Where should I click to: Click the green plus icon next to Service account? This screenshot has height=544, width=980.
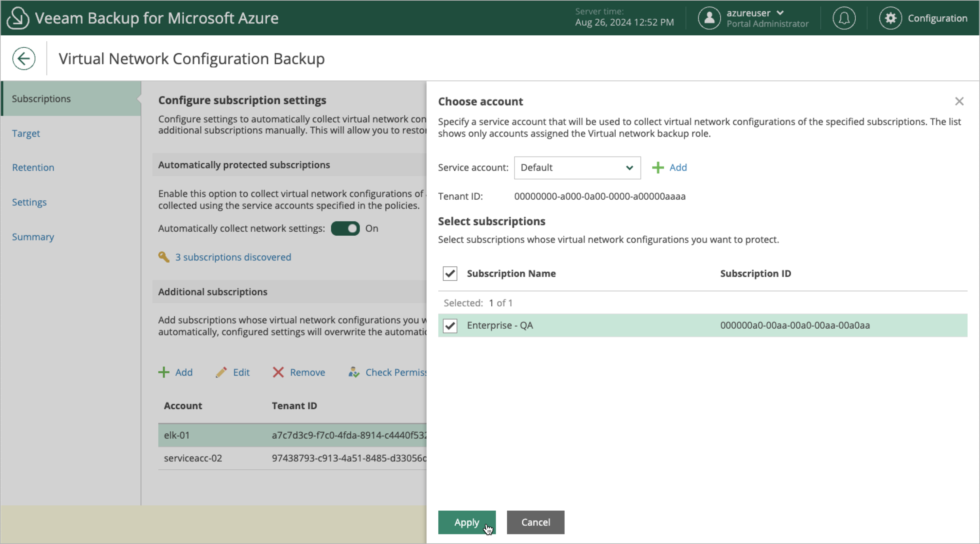pyautogui.click(x=658, y=168)
